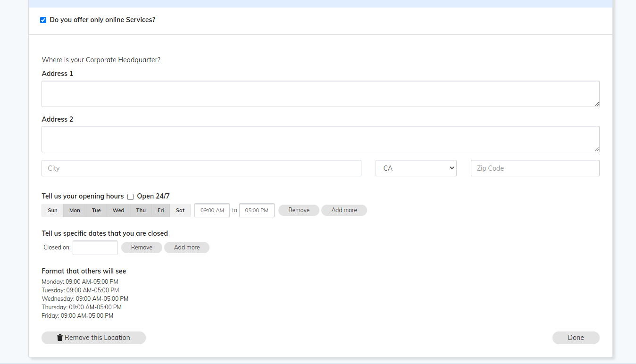The width and height of the screenshot is (636, 364).
Task: Enable the Open 24/7 checkbox
Action: pos(130,197)
